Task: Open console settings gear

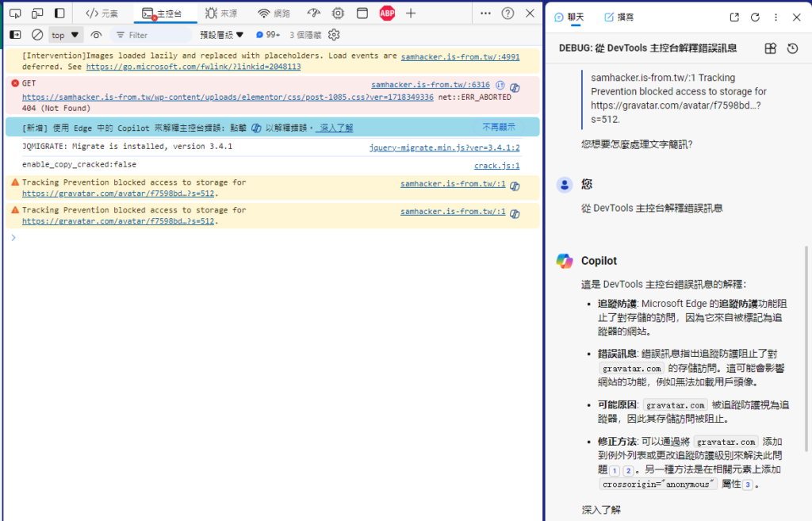Action: click(334, 35)
